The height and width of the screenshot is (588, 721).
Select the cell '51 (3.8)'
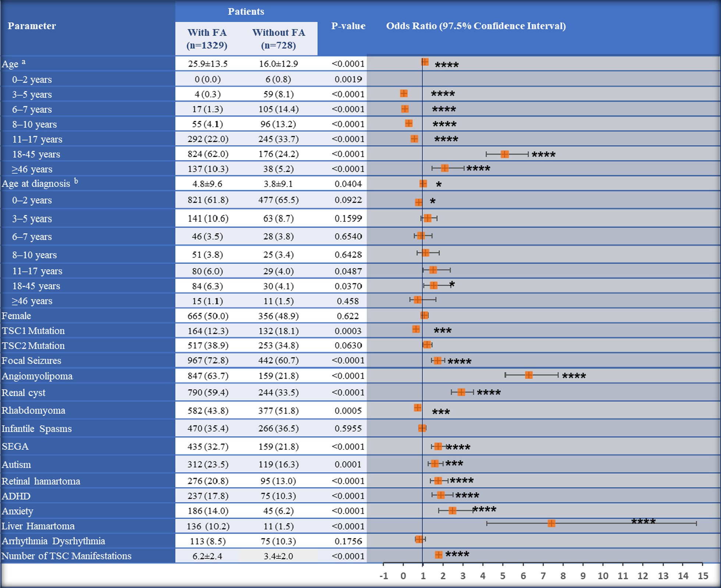(208, 255)
